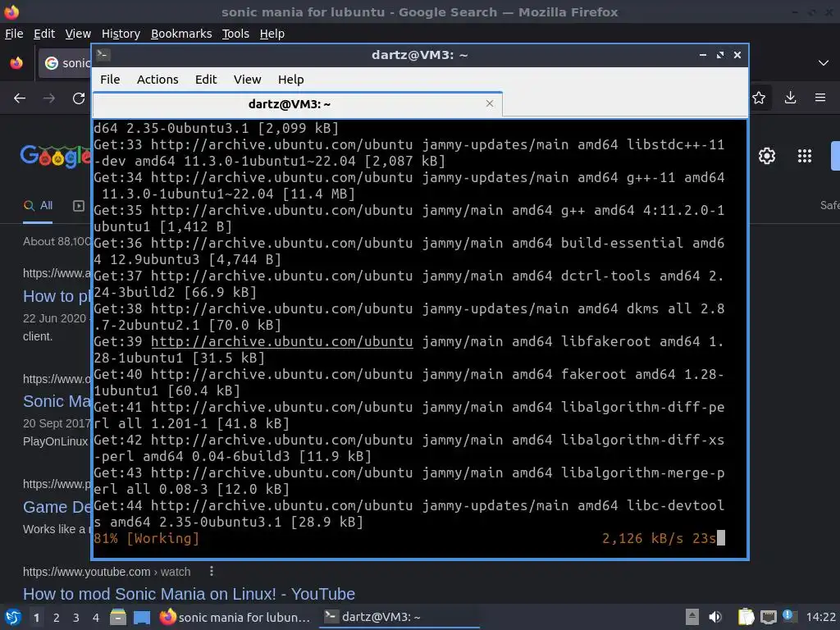Click the volume speaker icon in tray
The width and height of the screenshot is (840, 630).
(715, 617)
